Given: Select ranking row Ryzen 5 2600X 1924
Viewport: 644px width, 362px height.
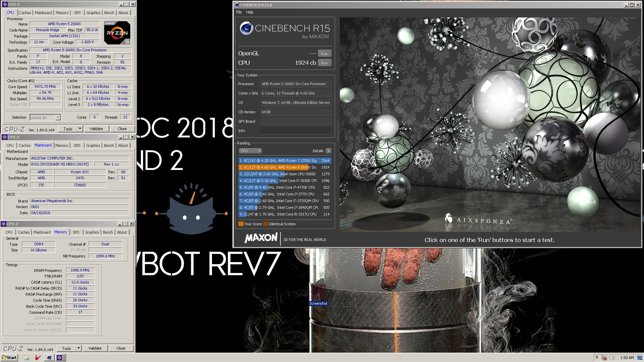Looking at the screenshot, I should (x=285, y=167).
